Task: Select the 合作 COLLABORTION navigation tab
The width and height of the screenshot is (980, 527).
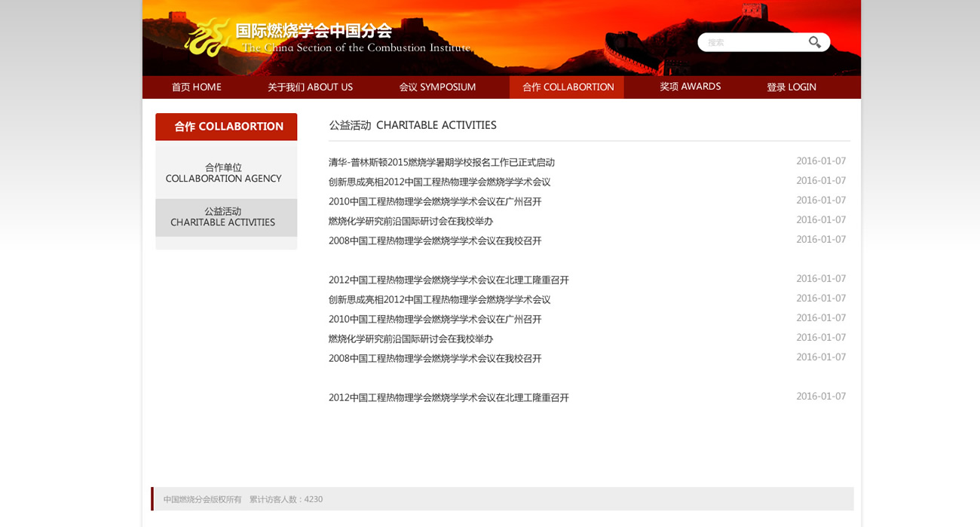Action: point(568,87)
